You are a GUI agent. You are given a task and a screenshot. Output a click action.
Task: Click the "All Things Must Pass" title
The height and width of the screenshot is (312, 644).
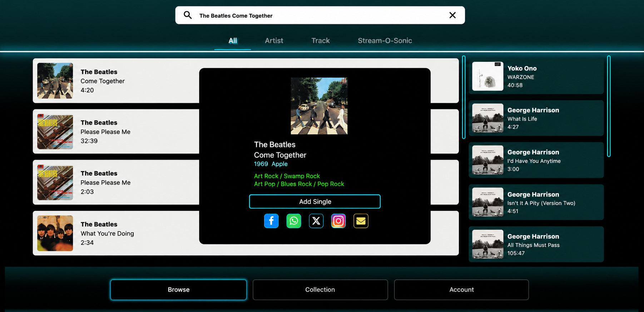click(x=534, y=245)
